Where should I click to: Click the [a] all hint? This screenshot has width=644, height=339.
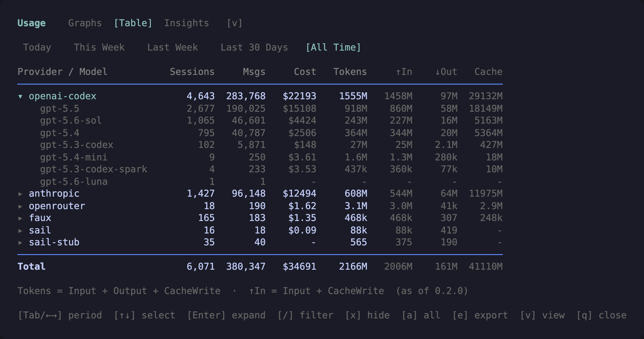point(421,315)
